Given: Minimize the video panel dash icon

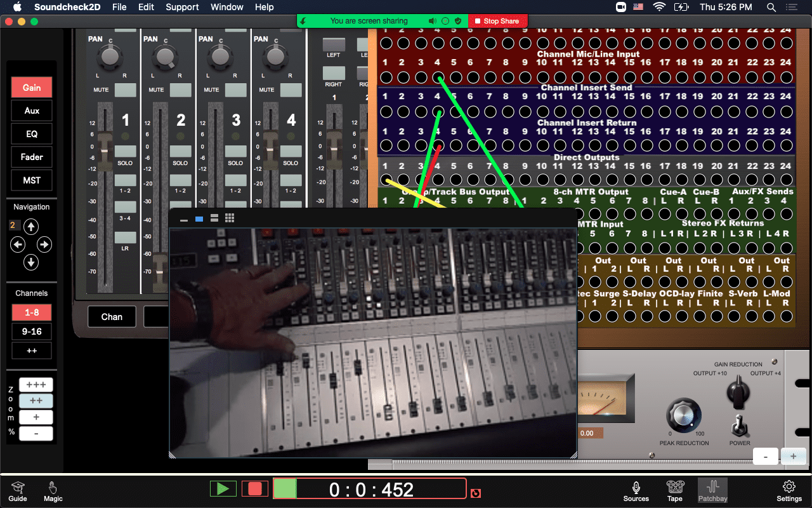Looking at the screenshot, I should 184,219.
